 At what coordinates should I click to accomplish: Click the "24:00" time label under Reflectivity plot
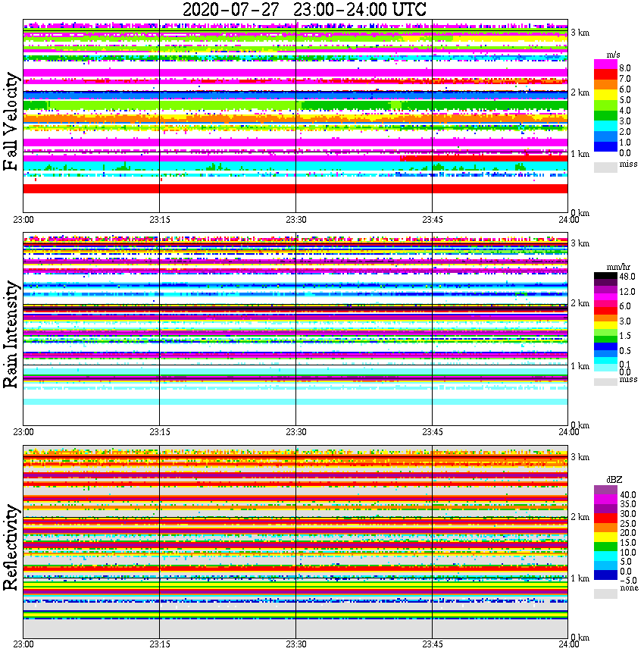pos(569,644)
